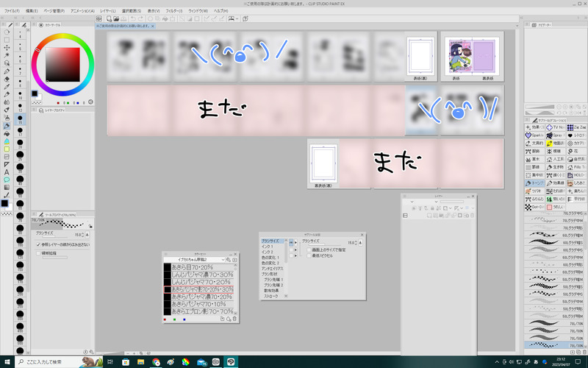Open the 裏表紙(裏) page thumbnail
Viewport: 588px width, 368px height.
(x=323, y=164)
